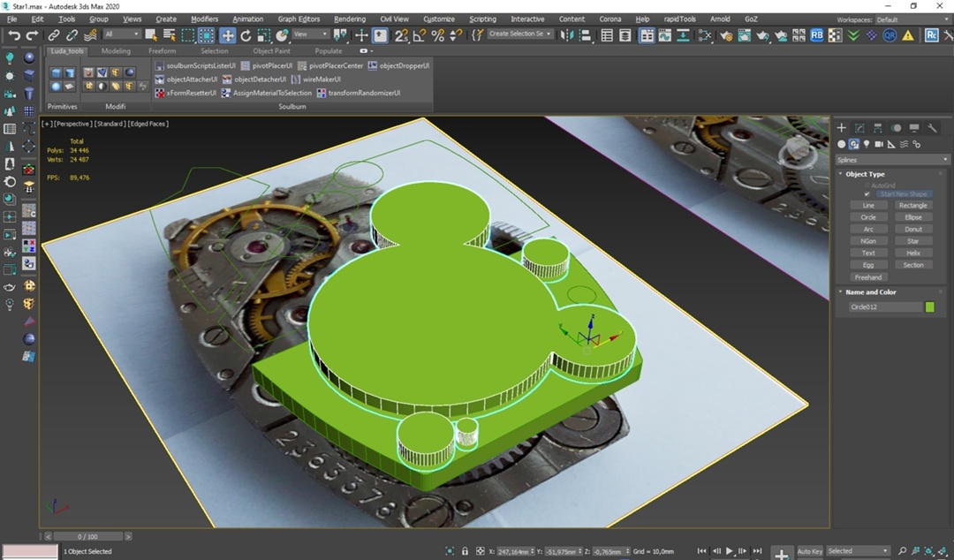
Task: Switch to the Freeform ribbon tab
Action: 162,51
